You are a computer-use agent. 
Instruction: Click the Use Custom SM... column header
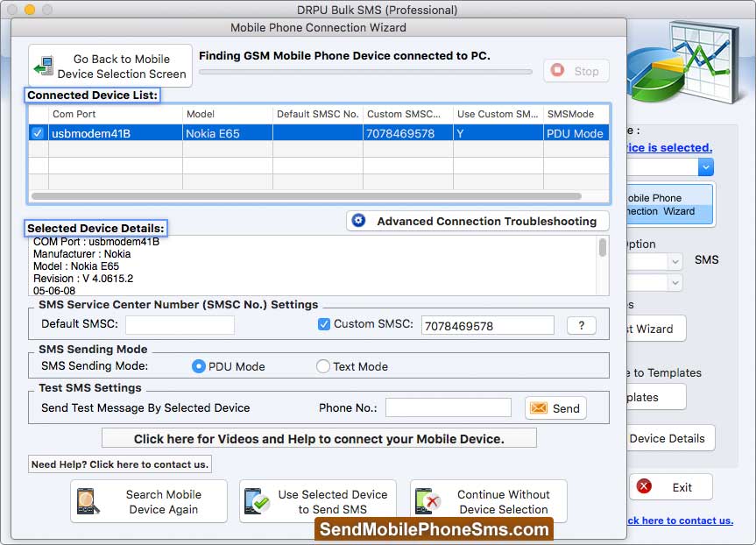click(498, 114)
